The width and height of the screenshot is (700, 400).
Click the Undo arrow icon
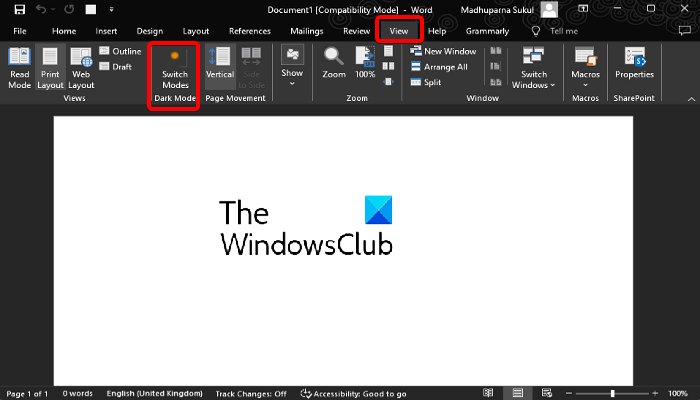[41, 9]
